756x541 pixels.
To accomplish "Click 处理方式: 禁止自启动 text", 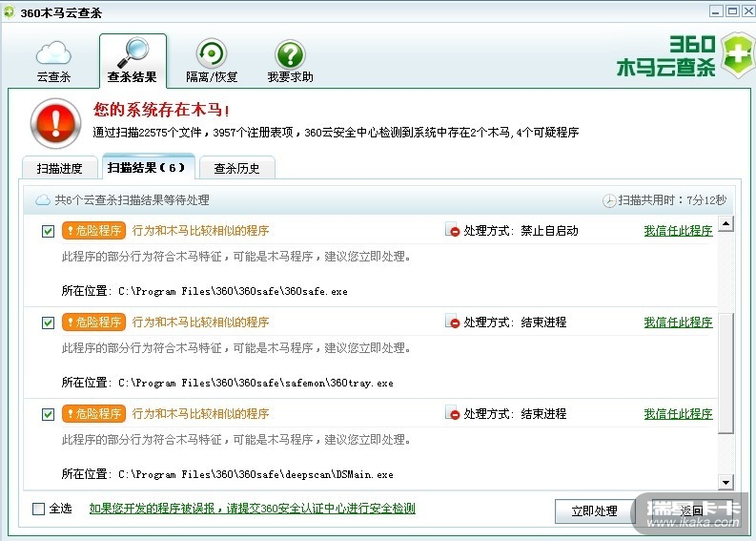I will click(521, 231).
